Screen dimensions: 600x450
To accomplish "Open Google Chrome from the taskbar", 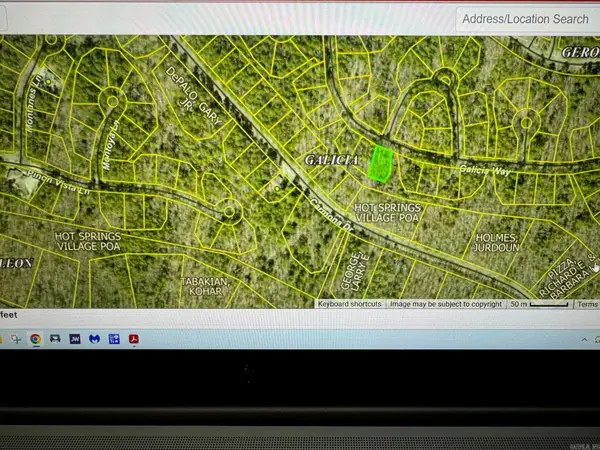I will point(35,340).
